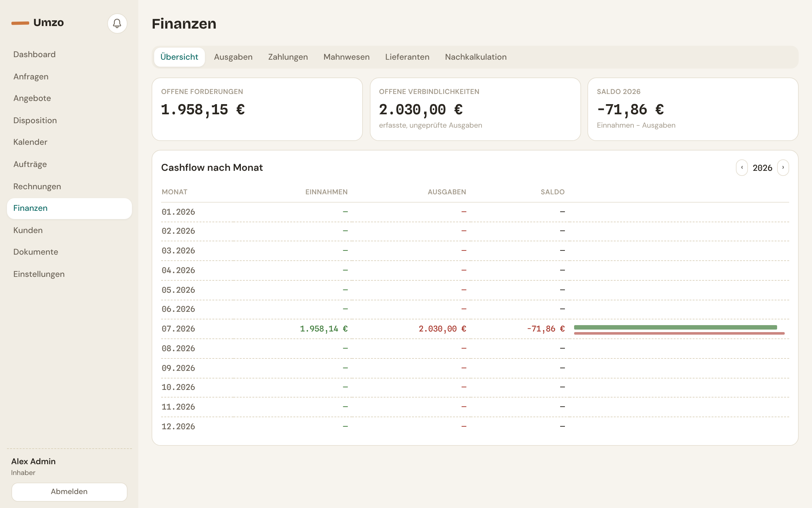
Task: Click the 12.2026 month row label
Action: click(178, 427)
